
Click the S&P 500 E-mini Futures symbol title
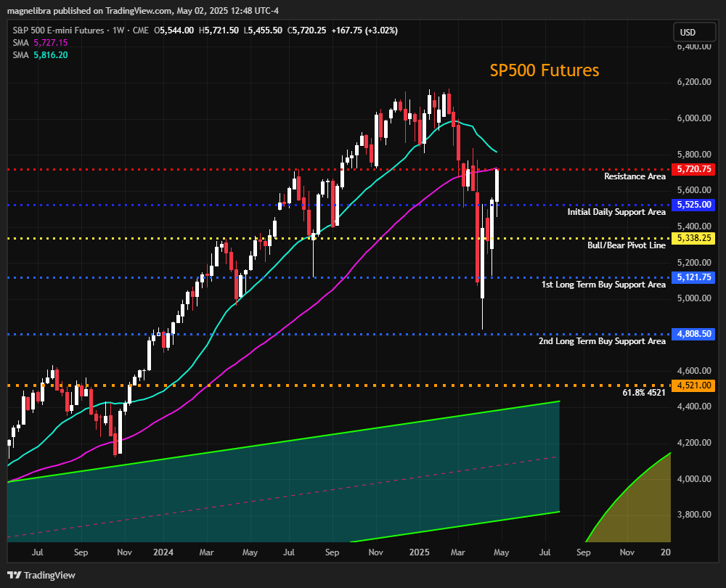[x=58, y=30]
